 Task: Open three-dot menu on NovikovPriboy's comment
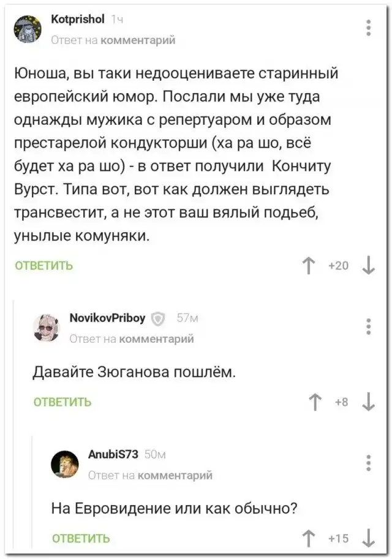(x=368, y=326)
